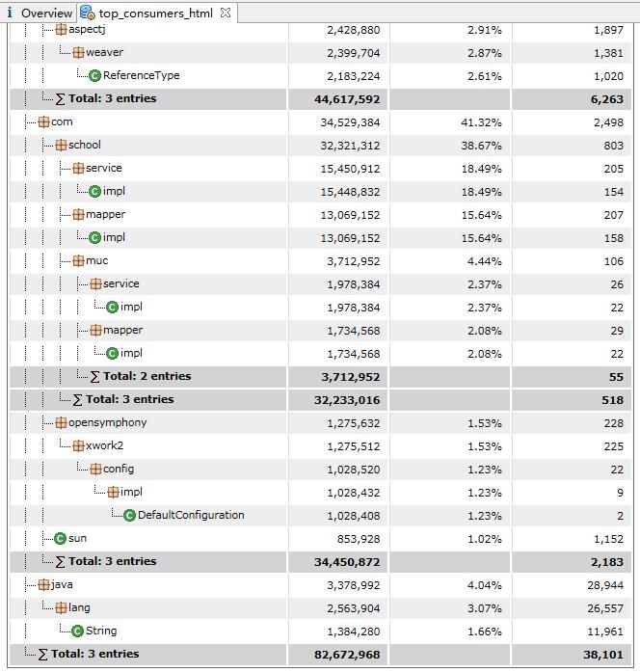Select the com package row label
The height and width of the screenshot is (672, 640).
(x=62, y=122)
